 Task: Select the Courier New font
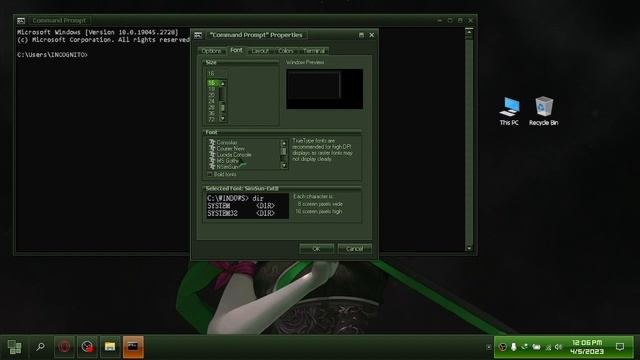(231, 149)
